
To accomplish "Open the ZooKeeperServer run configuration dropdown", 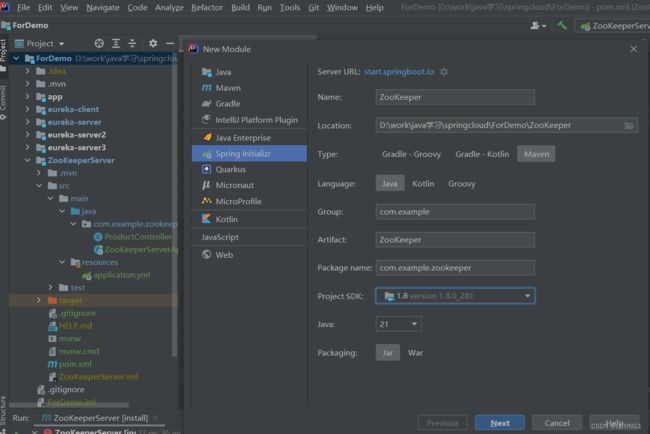I will click(x=614, y=26).
